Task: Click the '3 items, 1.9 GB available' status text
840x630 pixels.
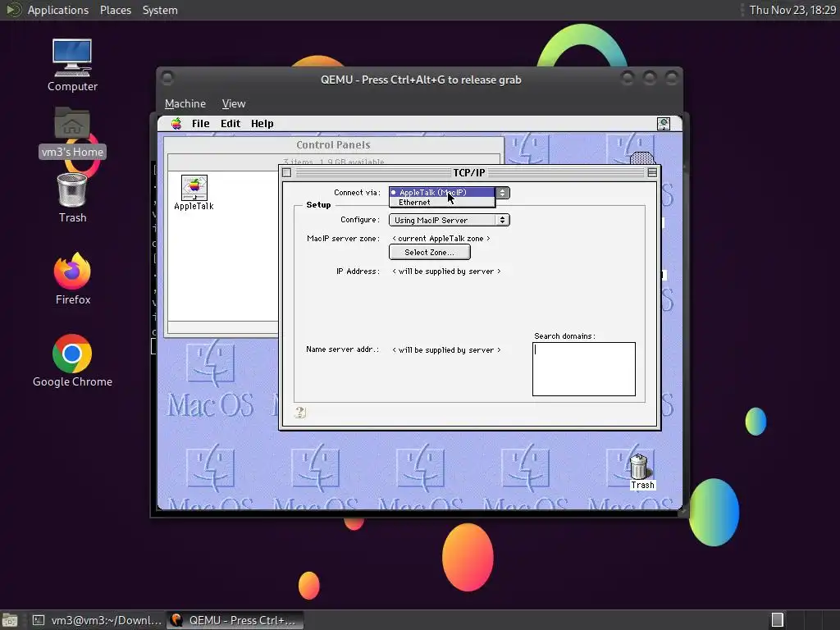Action: [x=333, y=162]
